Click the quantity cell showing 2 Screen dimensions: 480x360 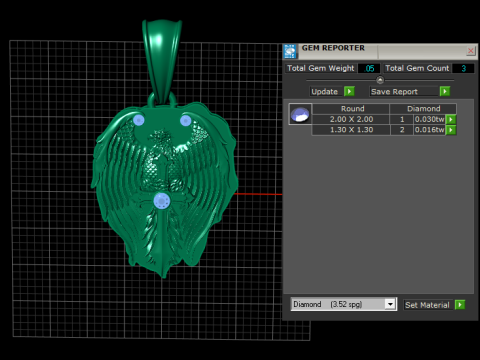pyautogui.click(x=402, y=130)
